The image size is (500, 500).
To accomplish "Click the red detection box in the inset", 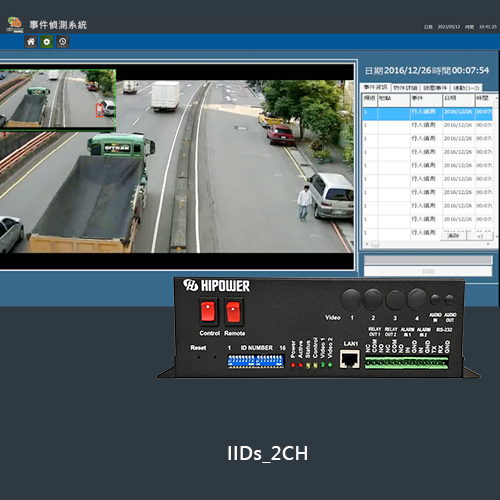I will click(99, 110).
